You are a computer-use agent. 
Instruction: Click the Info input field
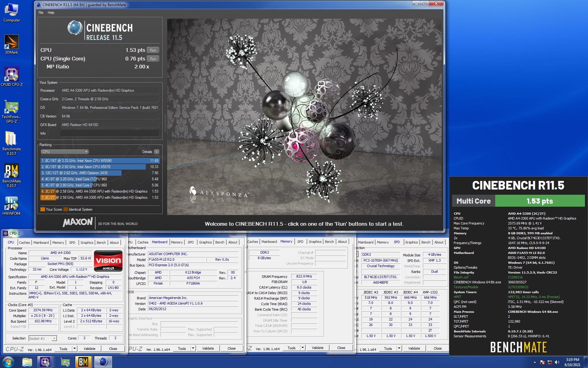(110, 133)
